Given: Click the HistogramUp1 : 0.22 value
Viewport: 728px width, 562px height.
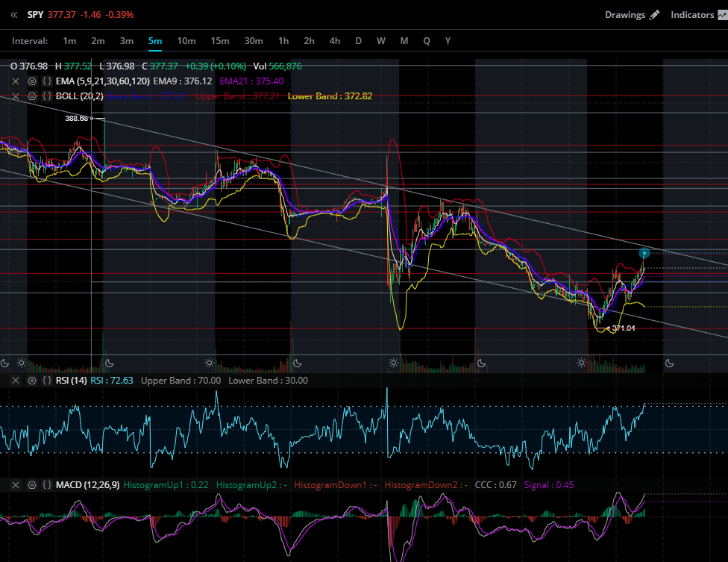Looking at the screenshot, I should pyautogui.click(x=166, y=485).
